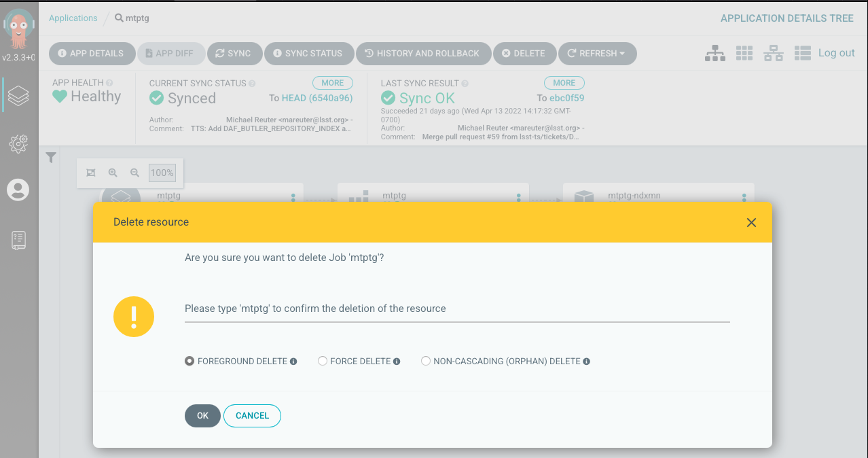Focus the confirmation name input field

[456, 309]
